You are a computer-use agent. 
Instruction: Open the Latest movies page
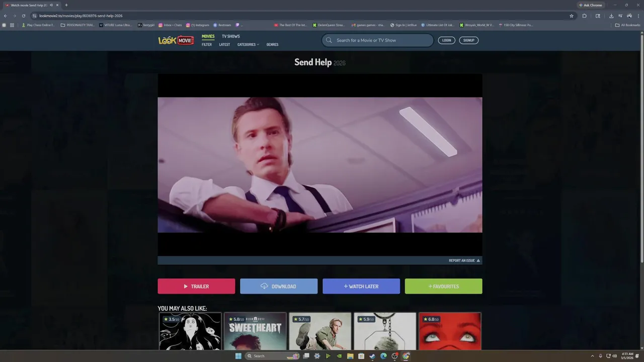(224, 45)
